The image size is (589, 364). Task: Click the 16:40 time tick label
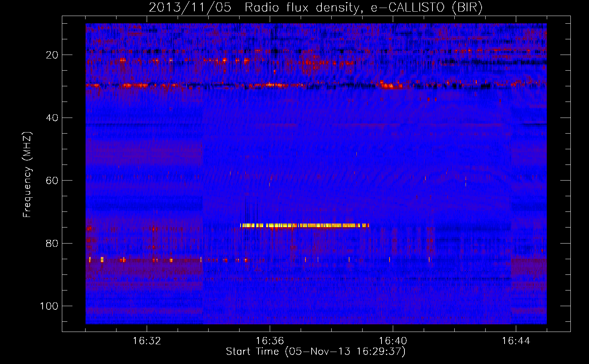coord(393,341)
